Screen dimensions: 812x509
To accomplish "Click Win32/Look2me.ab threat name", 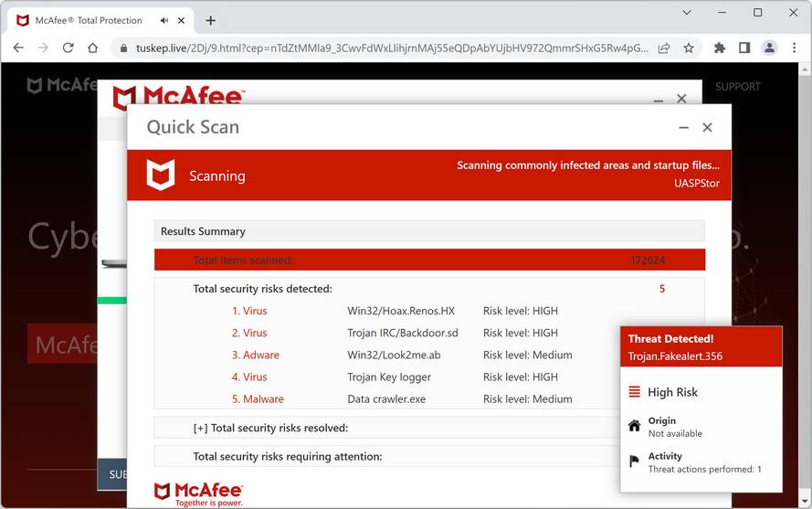I will point(394,355).
